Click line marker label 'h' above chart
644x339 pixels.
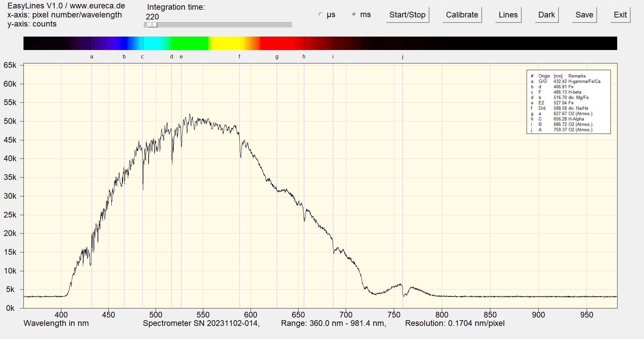tap(304, 57)
